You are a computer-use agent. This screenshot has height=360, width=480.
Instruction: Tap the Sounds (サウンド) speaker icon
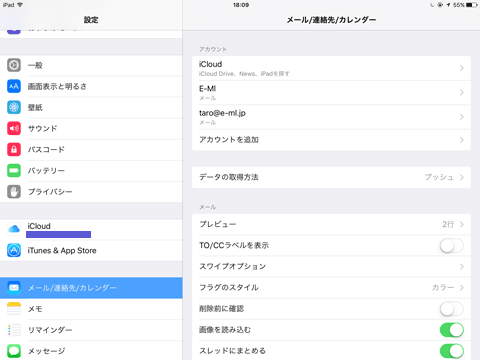(x=14, y=128)
